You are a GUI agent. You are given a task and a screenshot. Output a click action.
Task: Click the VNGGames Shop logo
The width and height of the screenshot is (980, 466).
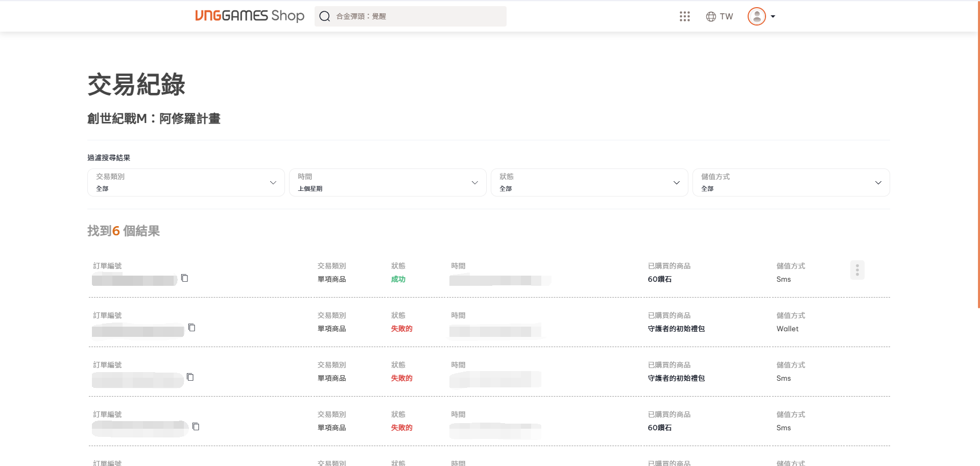[249, 16]
